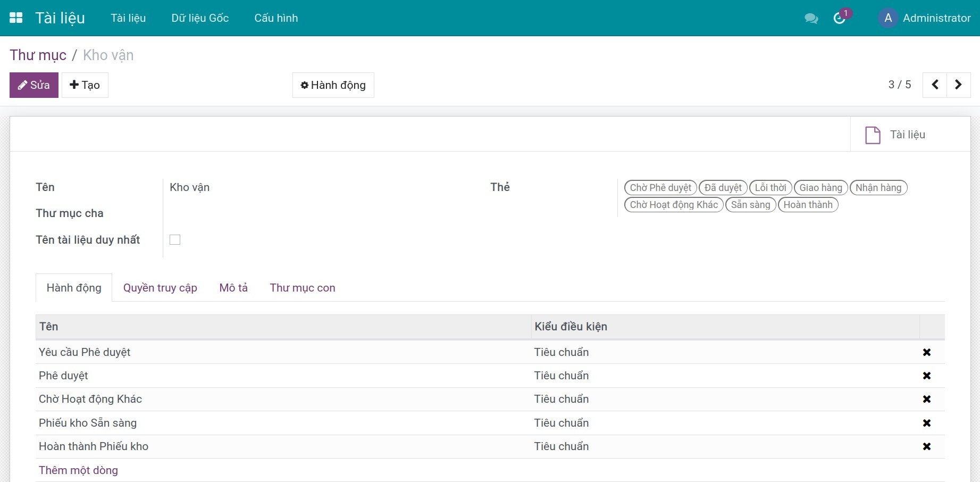Remove the Phê duyệt action row
Viewport: 980px width, 482px height.
(926, 376)
